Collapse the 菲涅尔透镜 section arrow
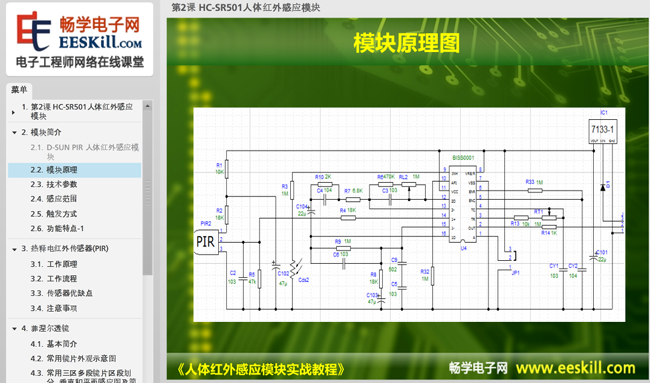Screen dimensions: 650x383 [14, 329]
